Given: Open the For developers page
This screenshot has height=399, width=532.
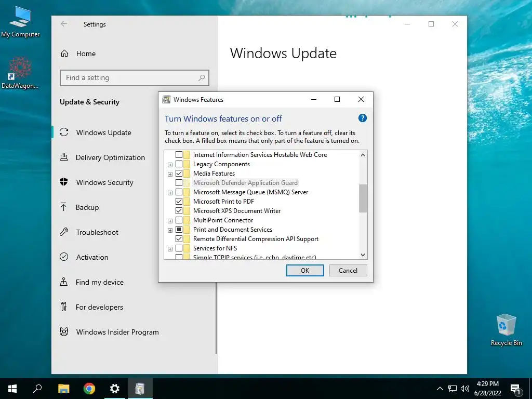Looking at the screenshot, I should pos(99,307).
